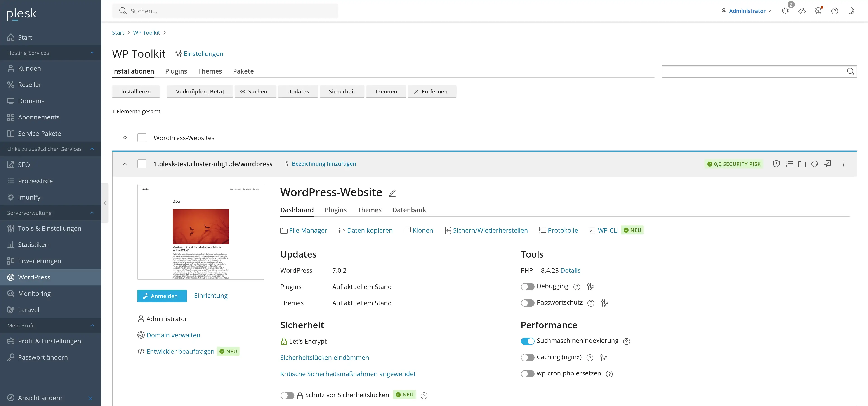868x406 pixels.
Task: Enable the wp-cron.php ersetzen toggle
Action: click(x=527, y=374)
